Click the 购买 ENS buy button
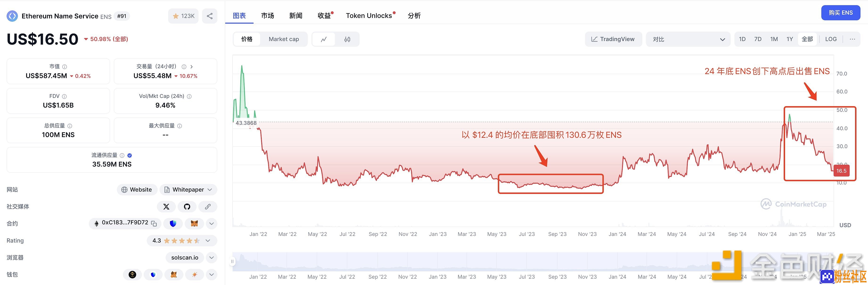868x285 pixels. coord(841,13)
